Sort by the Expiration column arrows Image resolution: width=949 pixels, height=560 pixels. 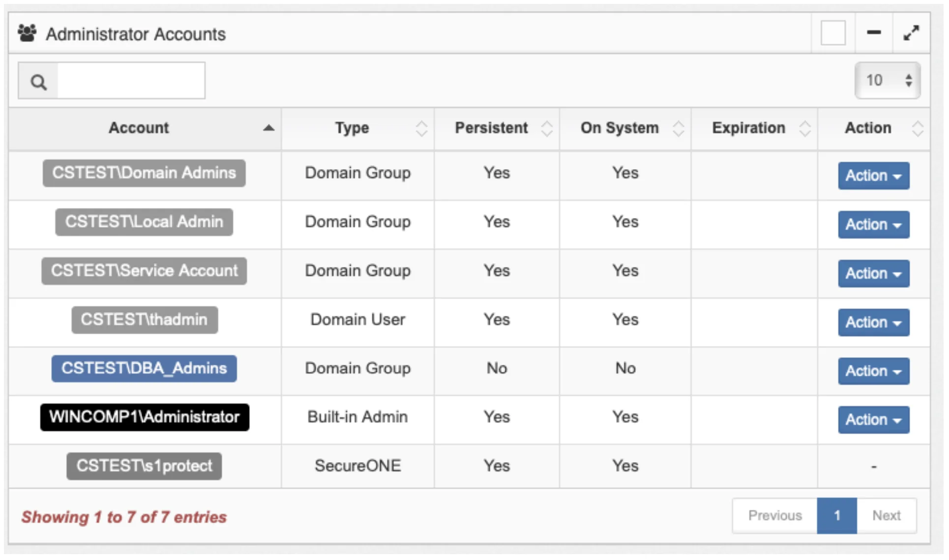[x=805, y=128]
